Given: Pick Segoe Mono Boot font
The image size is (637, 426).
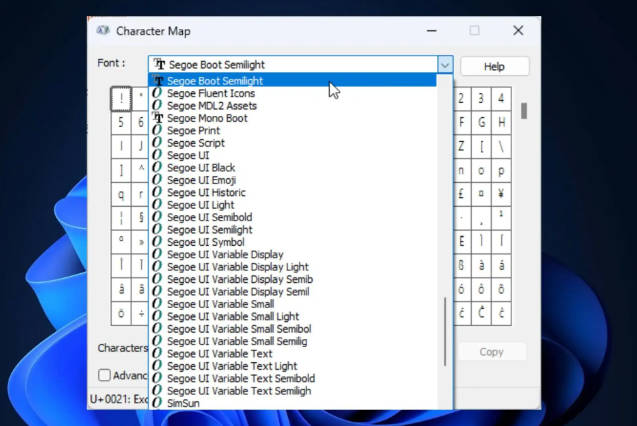Looking at the screenshot, I should pyautogui.click(x=293, y=118).
